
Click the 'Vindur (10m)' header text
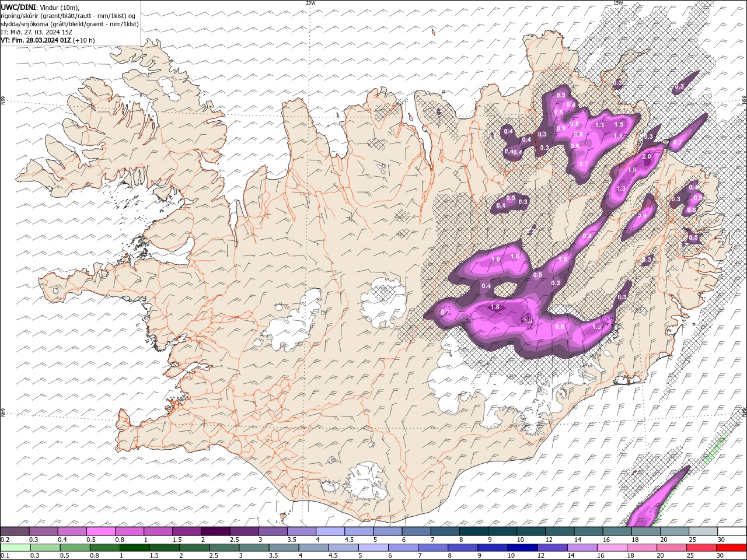[x=59, y=7]
